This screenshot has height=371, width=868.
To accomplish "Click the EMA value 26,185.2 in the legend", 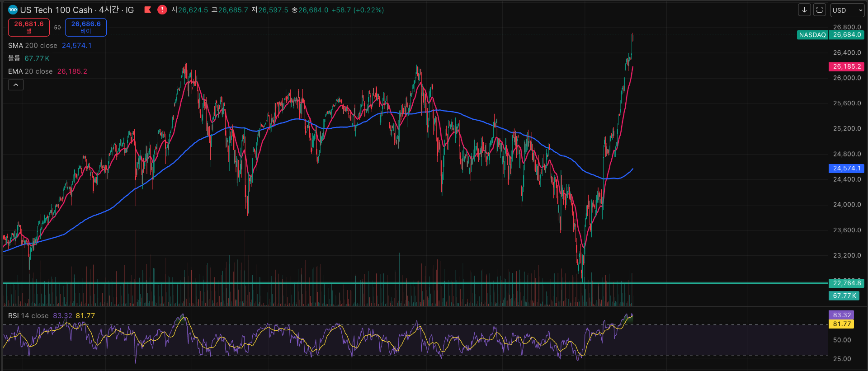I will coord(72,71).
